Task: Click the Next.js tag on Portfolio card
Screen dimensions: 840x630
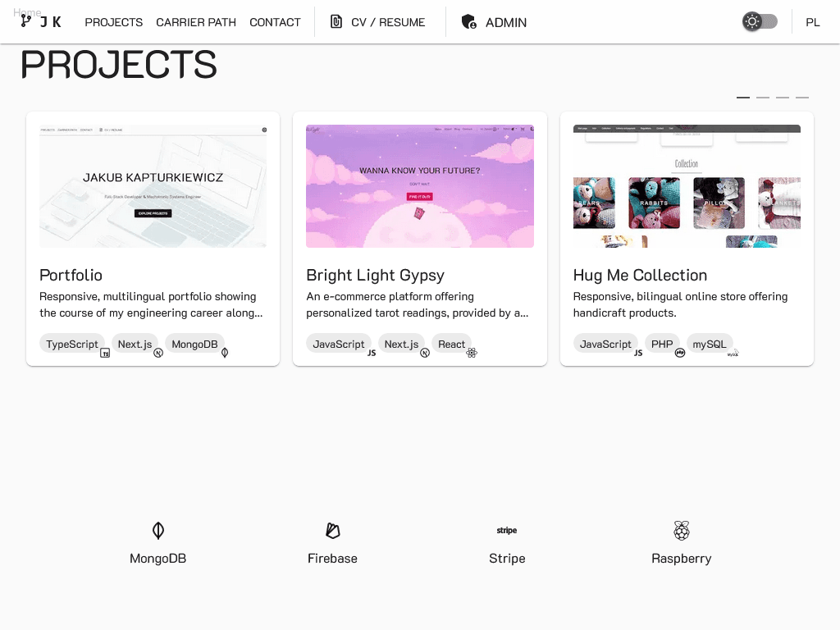Action: (x=135, y=344)
